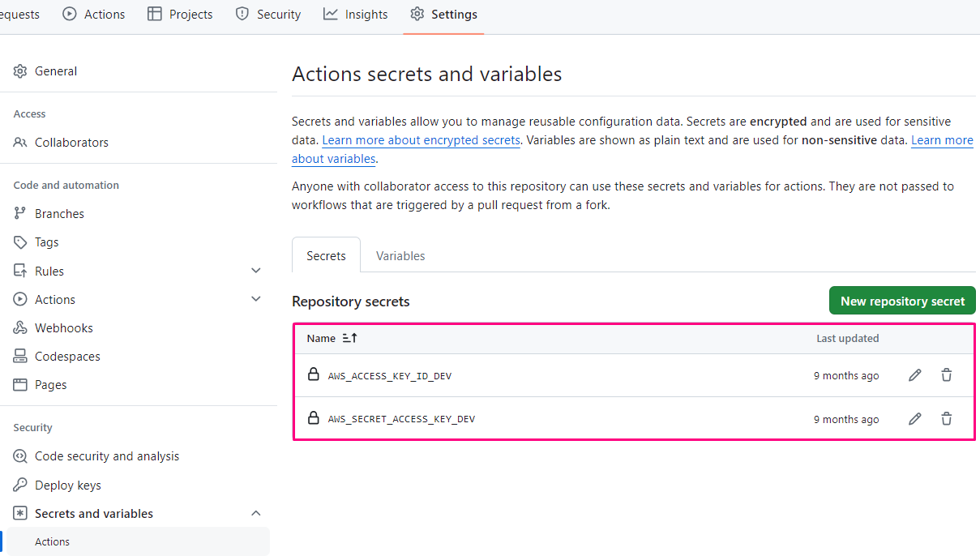The height and width of the screenshot is (556, 980).
Task: Expand the Actions sidebar chevron
Action: pyautogui.click(x=256, y=299)
